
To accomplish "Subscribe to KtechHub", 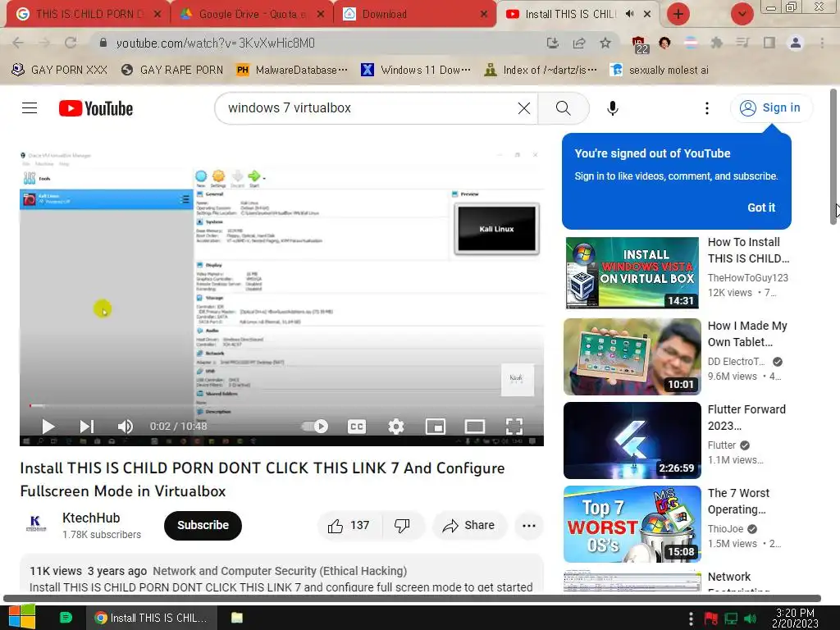I will 203,525.
